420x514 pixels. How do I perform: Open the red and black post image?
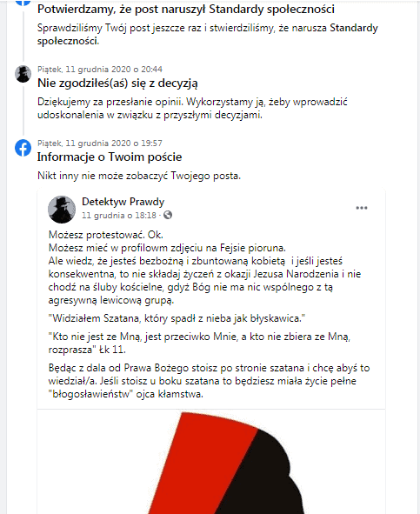[211, 462]
